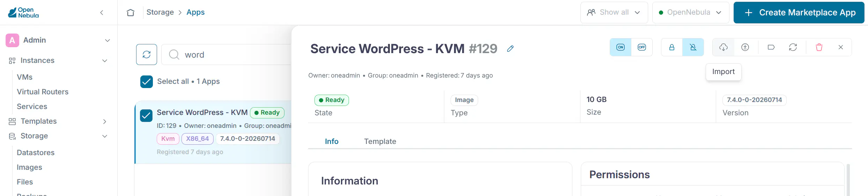Click Create Marketplace App button
This screenshot has width=868, height=196.
coord(799,13)
